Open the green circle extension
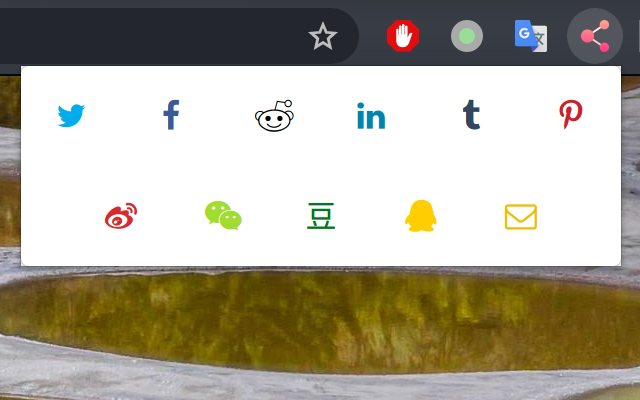Viewport: 640px width, 400px height. pos(467,36)
